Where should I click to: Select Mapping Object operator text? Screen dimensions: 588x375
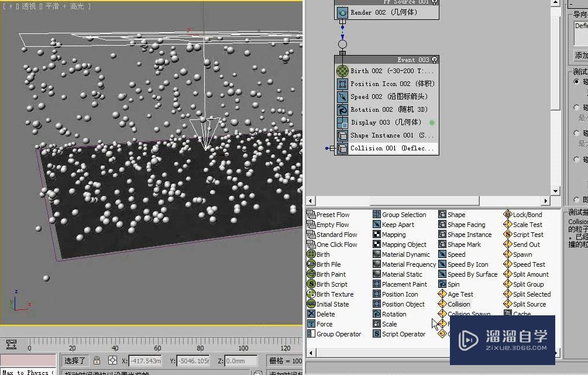click(x=404, y=245)
